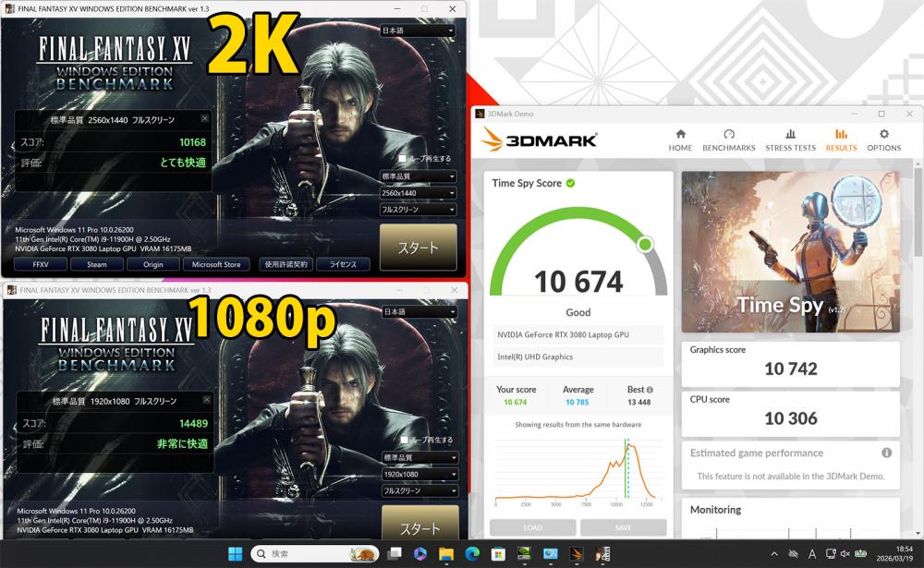Open Microsoft Store taskbar icon
Screen dimensions: 924x568
(x=498, y=554)
